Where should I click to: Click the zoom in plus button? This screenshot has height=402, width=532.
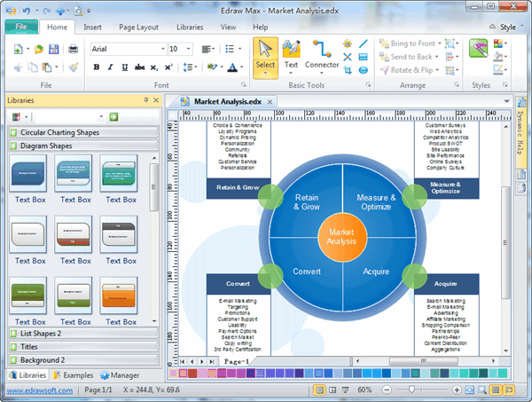458,390
